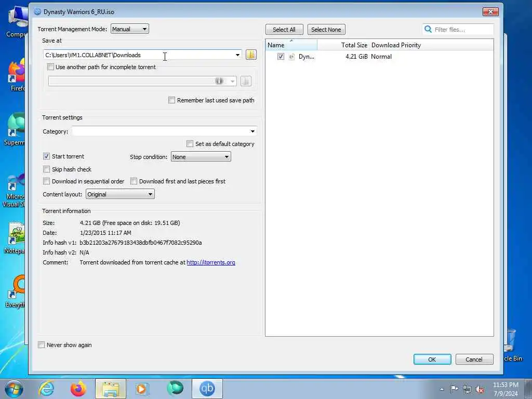Viewport: 532px width, 399px height.
Task: Click muted volume icon in tray
Action: pyautogui.click(x=480, y=390)
